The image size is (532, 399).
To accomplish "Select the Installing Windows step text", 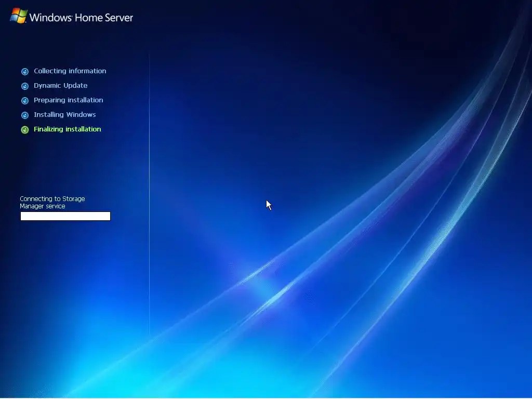I will coord(64,115).
